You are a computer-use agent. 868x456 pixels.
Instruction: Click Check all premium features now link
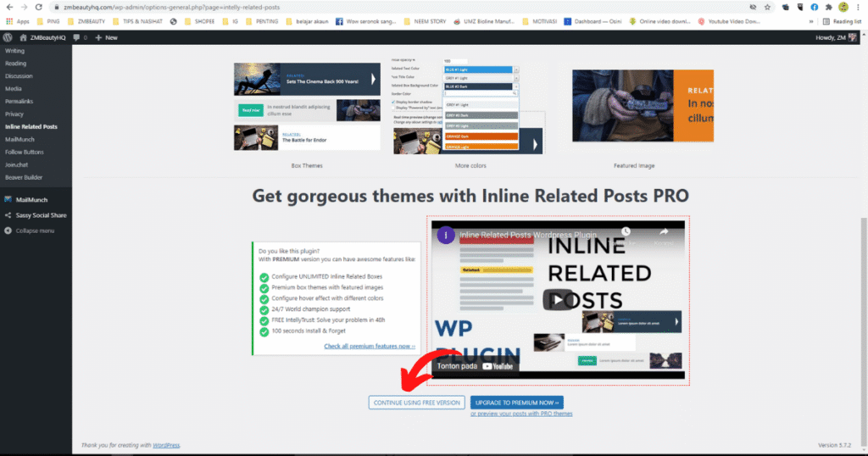[370, 346]
